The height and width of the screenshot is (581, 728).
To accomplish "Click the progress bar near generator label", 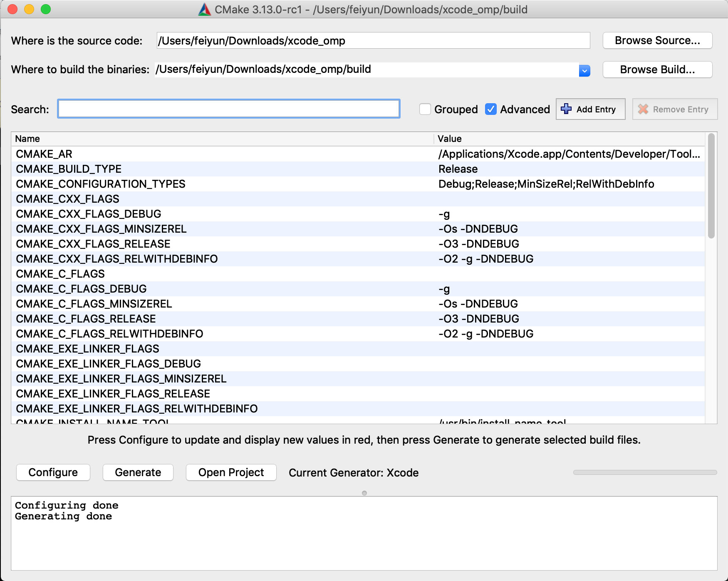I will [x=645, y=472].
